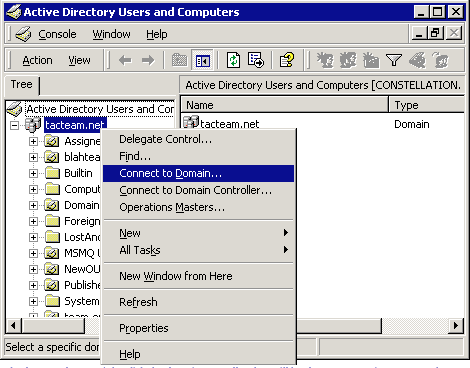The image size is (470, 368).
Task: Open the All Tasks submenu
Action: (x=198, y=250)
